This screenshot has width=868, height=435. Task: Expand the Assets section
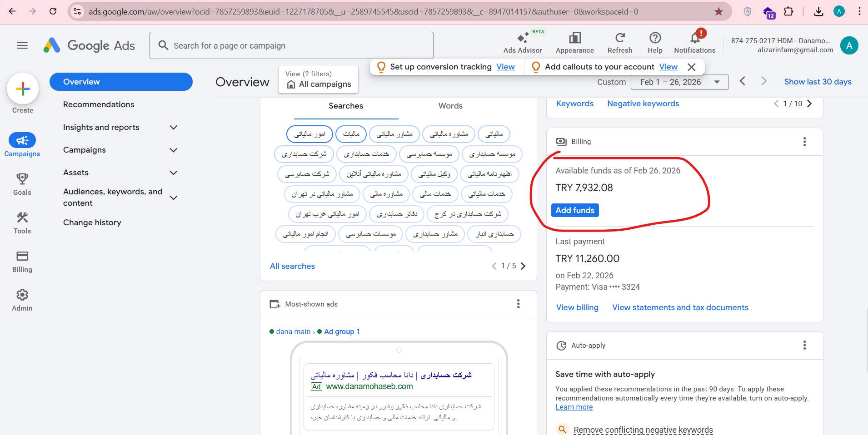[x=173, y=173]
